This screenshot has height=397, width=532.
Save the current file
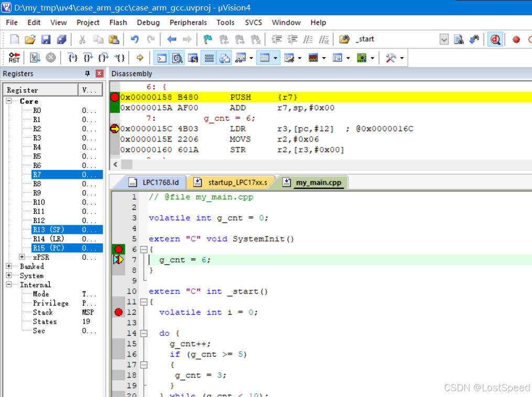tap(46, 39)
